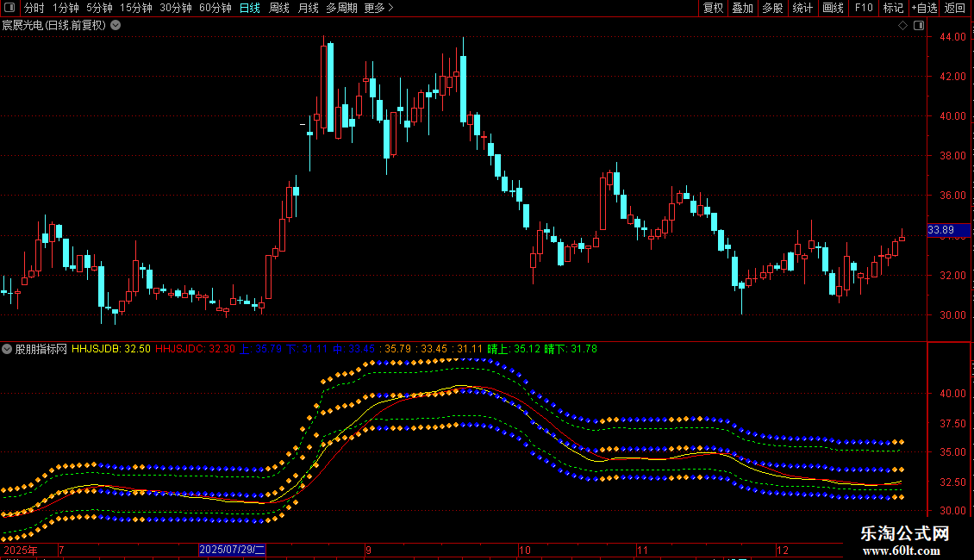Open 统计 statistics
The width and height of the screenshot is (974, 560).
(x=802, y=8)
